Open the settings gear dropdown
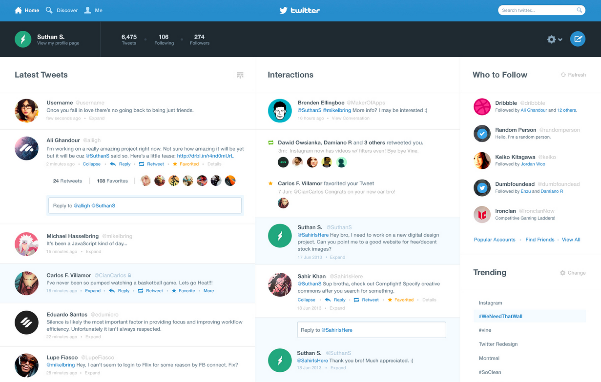 554,39
